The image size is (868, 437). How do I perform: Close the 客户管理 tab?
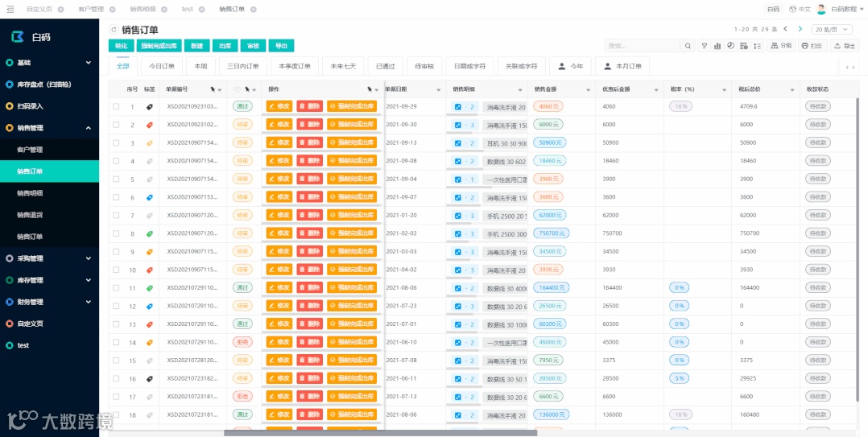pyautogui.click(x=113, y=10)
